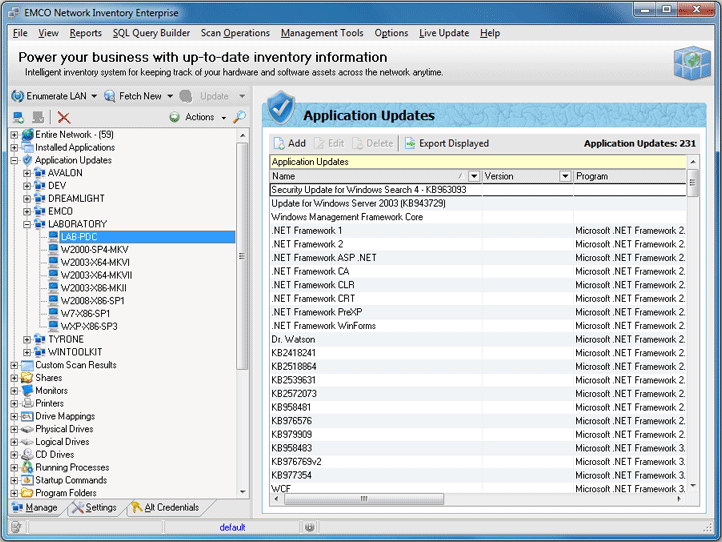Open the Enumerate LAN dropdown arrow
The image size is (722, 542).
(x=94, y=96)
